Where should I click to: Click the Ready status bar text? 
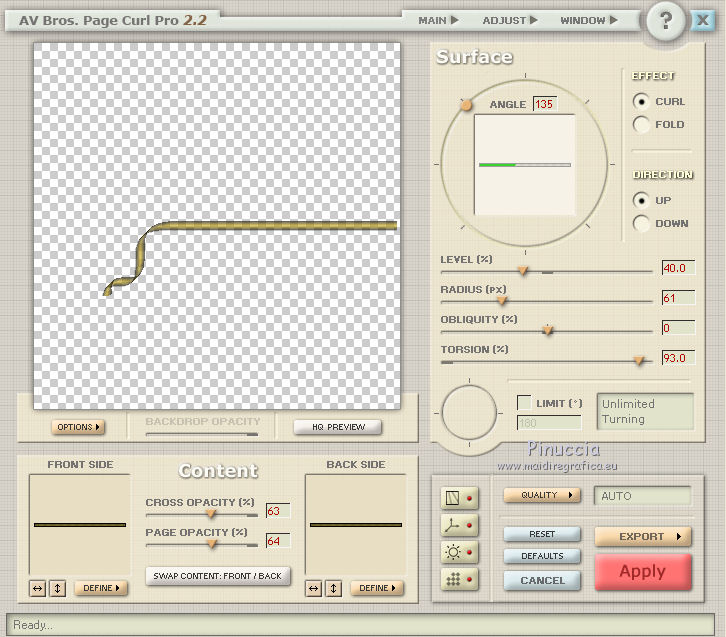pos(32,625)
